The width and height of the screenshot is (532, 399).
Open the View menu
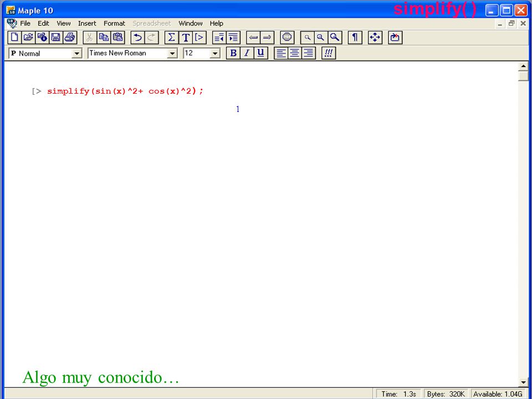(64, 23)
